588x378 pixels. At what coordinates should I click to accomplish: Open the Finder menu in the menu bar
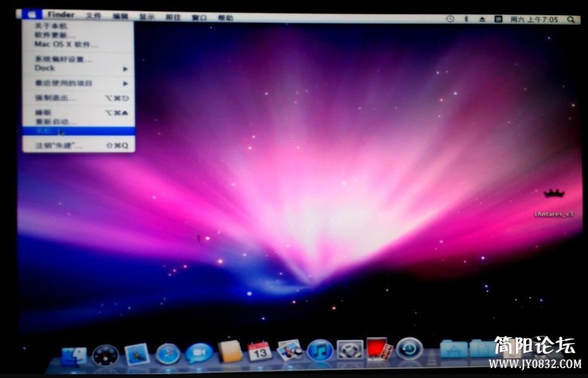(61, 14)
